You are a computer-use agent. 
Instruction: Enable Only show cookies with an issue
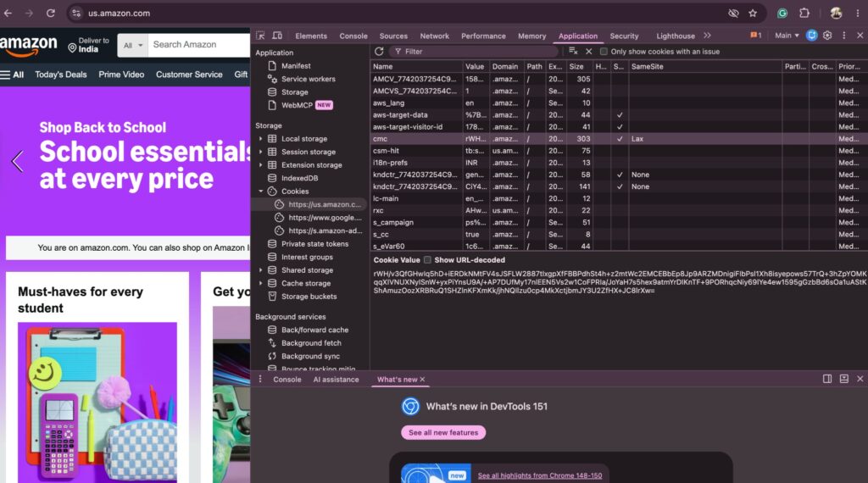point(604,52)
